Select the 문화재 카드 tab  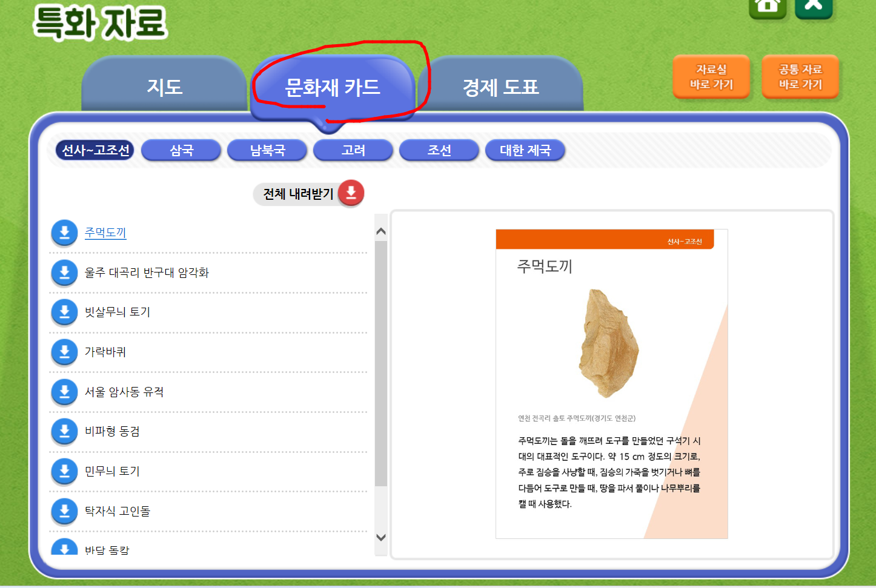pos(333,87)
